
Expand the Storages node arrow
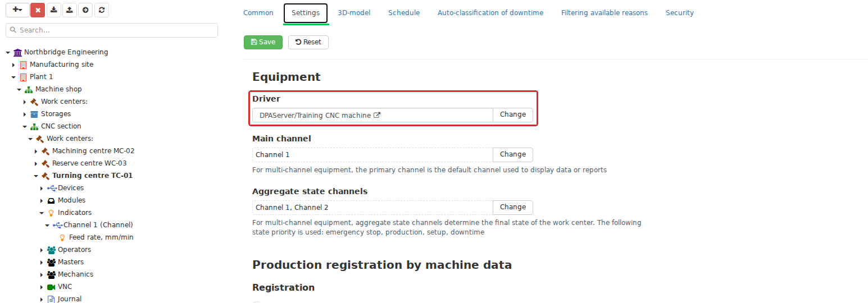point(25,114)
